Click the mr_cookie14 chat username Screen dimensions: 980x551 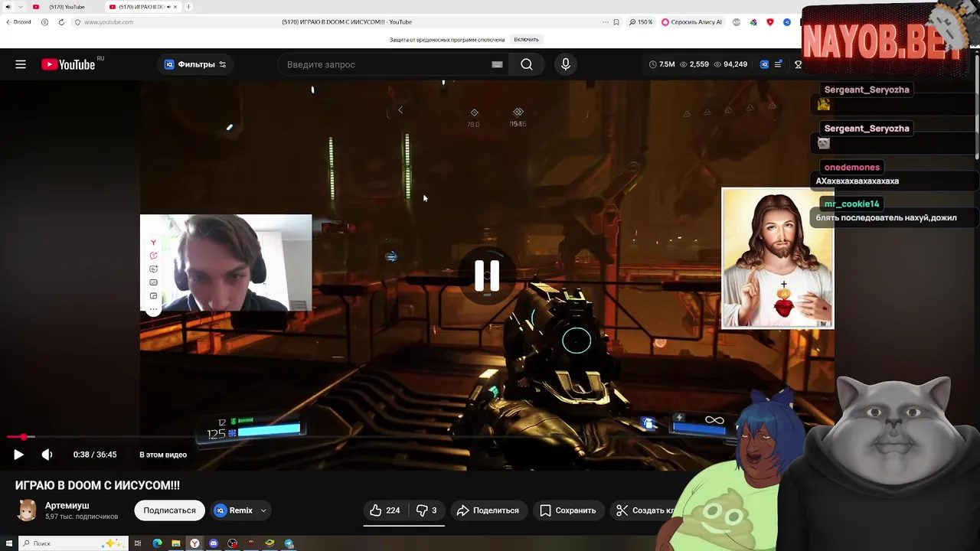click(x=852, y=204)
